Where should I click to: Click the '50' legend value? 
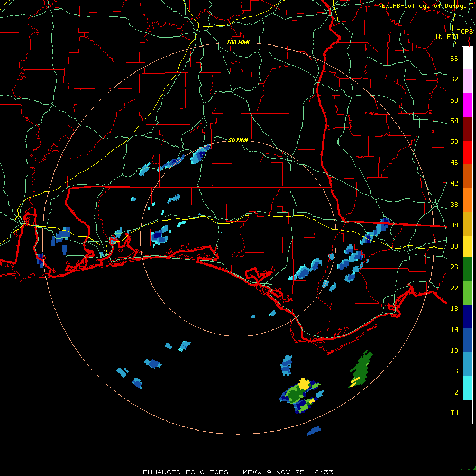click(454, 142)
